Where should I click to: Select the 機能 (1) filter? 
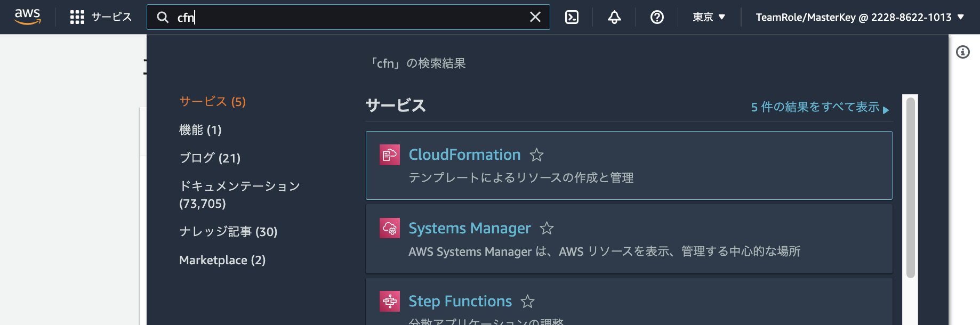point(200,129)
